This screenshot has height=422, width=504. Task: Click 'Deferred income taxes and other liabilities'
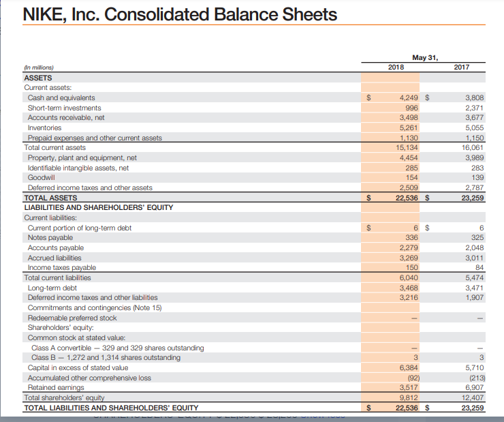point(93,298)
